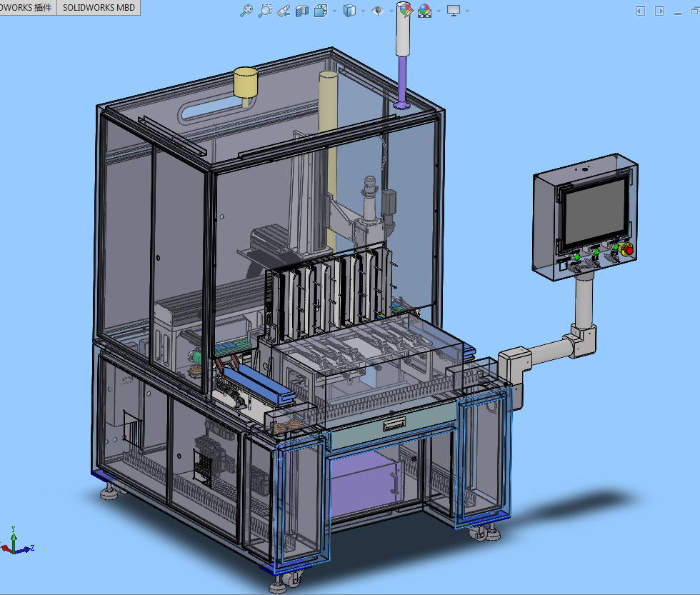This screenshot has height=595, width=700.
Task: Minimize the document window
Action: click(x=678, y=13)
